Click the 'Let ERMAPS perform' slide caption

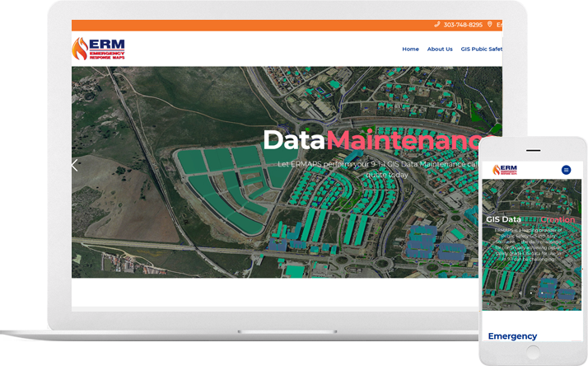pyautogui.click(x=379, y=169)
